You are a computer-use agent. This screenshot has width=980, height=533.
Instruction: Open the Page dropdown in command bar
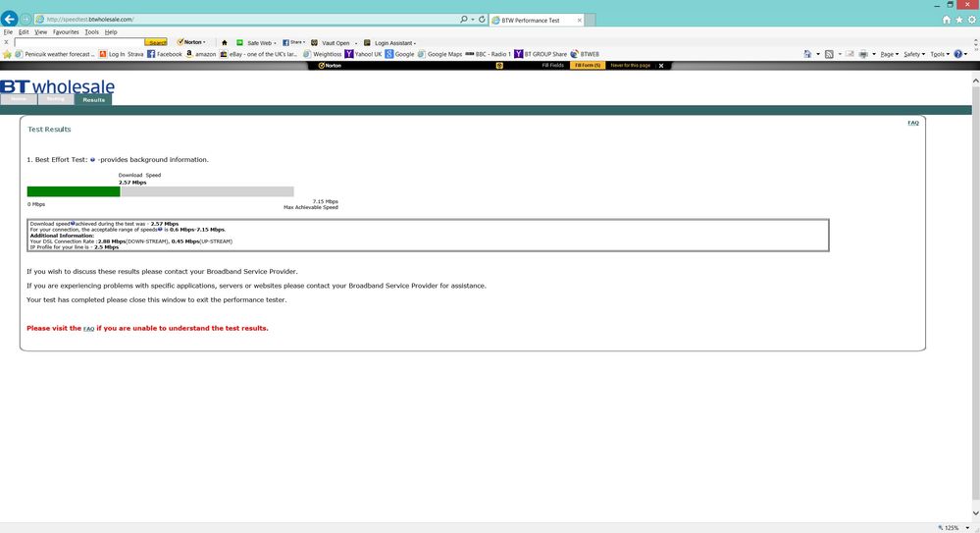[x=890, y=54]
